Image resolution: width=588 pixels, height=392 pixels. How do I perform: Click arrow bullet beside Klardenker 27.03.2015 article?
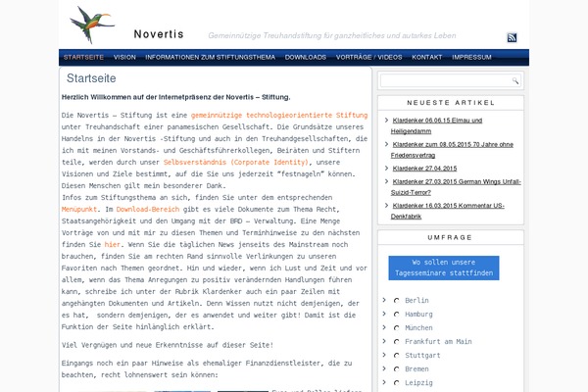click(386, 181)
